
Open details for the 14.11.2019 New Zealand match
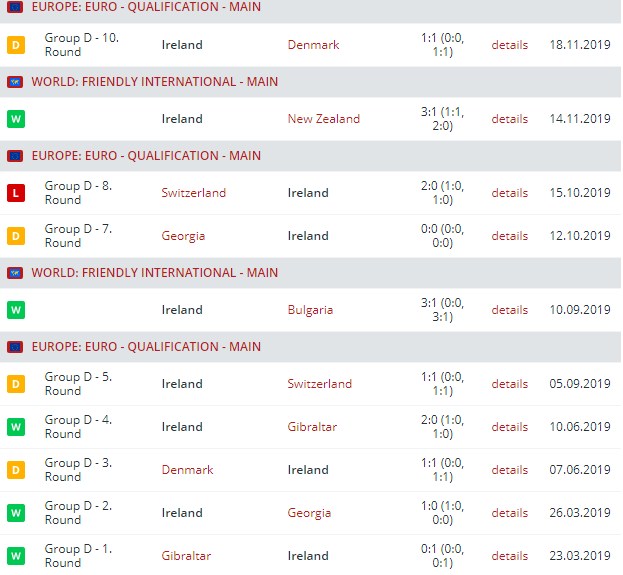pyautogui.click(x=509, y=119)
